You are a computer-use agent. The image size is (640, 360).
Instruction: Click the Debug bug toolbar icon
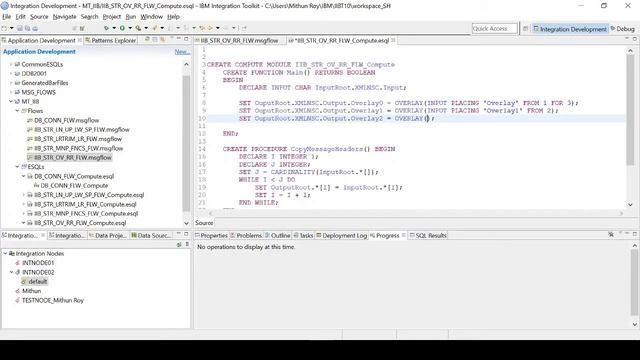coord(106,28)
